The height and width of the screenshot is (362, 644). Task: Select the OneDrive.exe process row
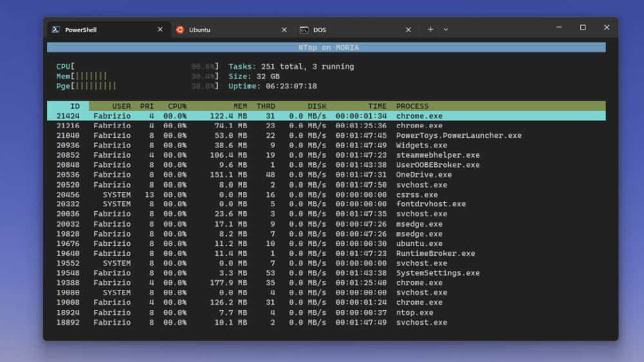[326, 175]
